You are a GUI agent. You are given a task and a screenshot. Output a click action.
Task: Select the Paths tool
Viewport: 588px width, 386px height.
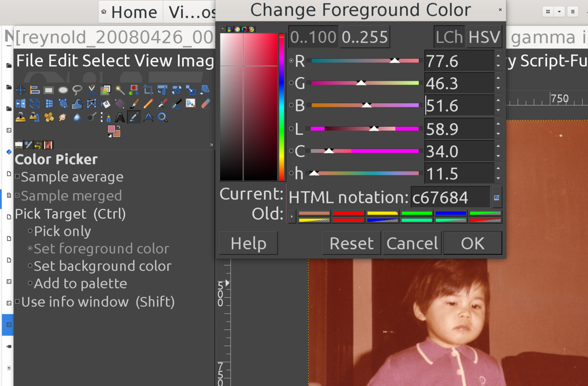pyautogui.click(x=105, y=117)
